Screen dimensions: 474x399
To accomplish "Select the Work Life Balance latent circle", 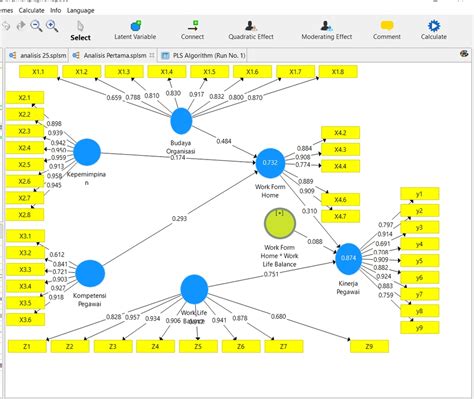I will 194,289.
